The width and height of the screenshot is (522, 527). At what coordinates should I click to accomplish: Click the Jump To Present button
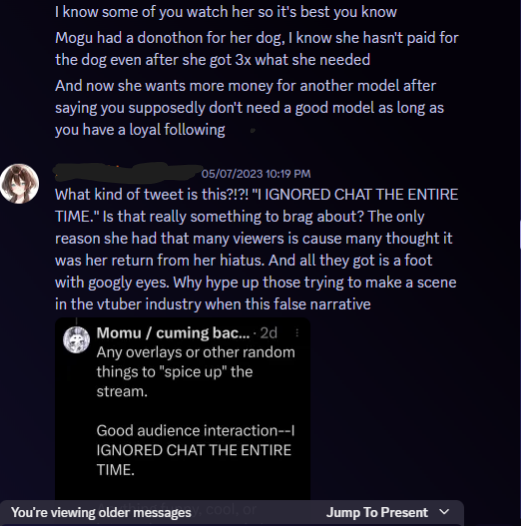[377, 513]
